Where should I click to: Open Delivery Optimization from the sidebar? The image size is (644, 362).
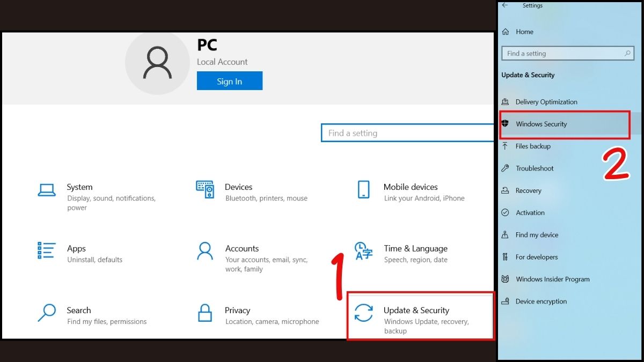(546, 101)
